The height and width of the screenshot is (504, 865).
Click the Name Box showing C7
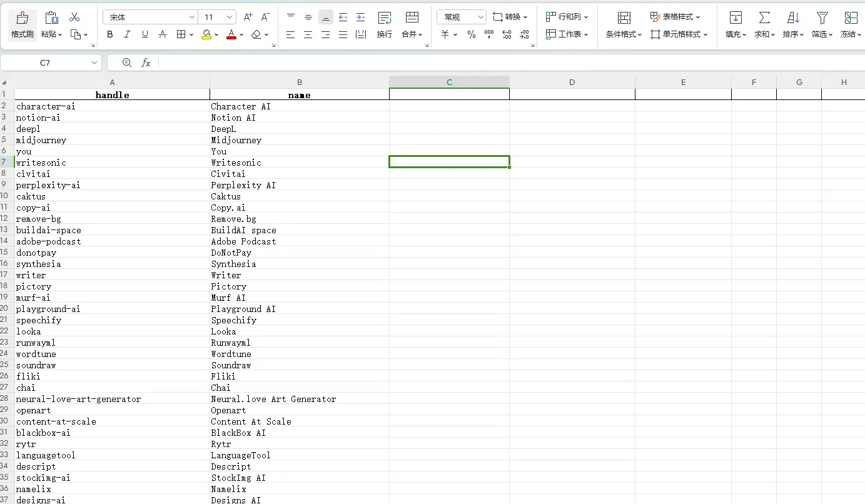click(x=45, y=63)
